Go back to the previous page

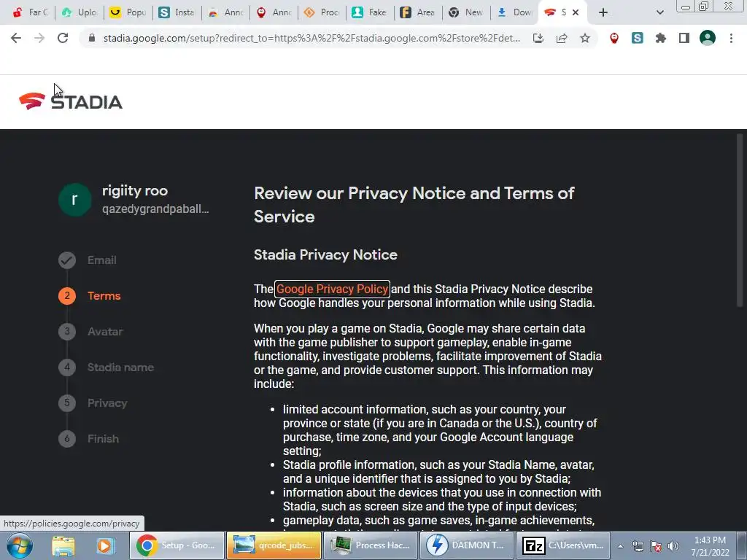(x=16, y=38)
